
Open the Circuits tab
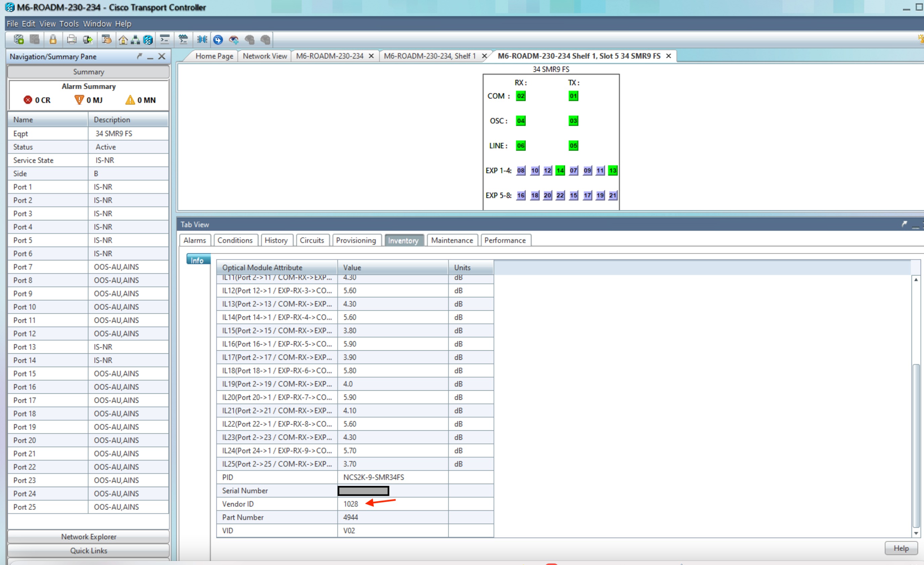[x=312, y=240]
